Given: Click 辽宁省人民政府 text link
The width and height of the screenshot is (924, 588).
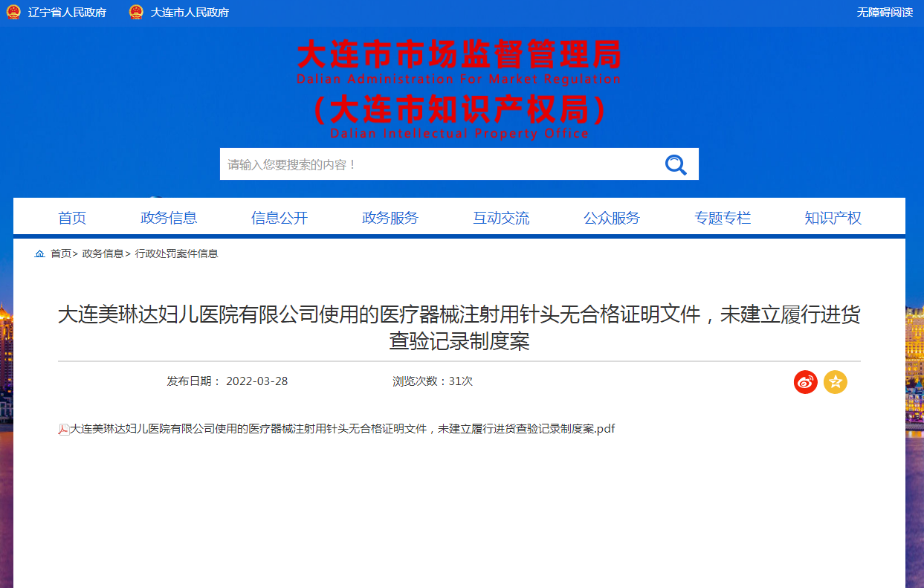Looking at the screenshot, I should 67,13.
